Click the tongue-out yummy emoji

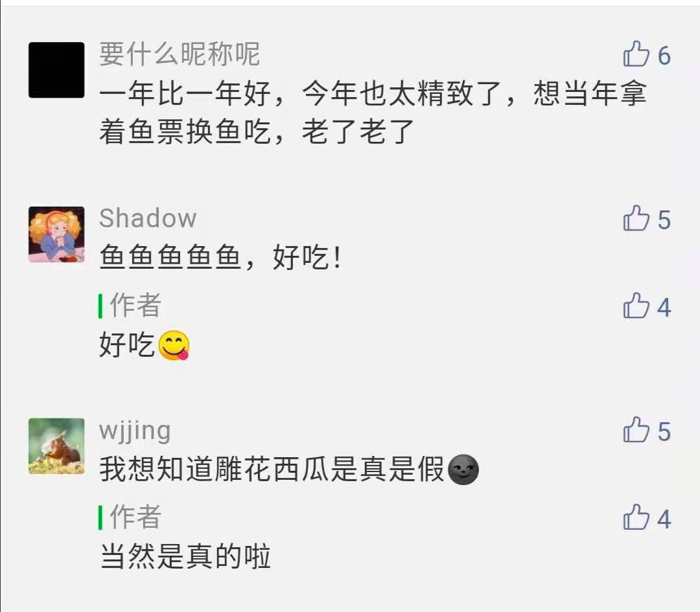pyautogui.click(x=174, y=345)
